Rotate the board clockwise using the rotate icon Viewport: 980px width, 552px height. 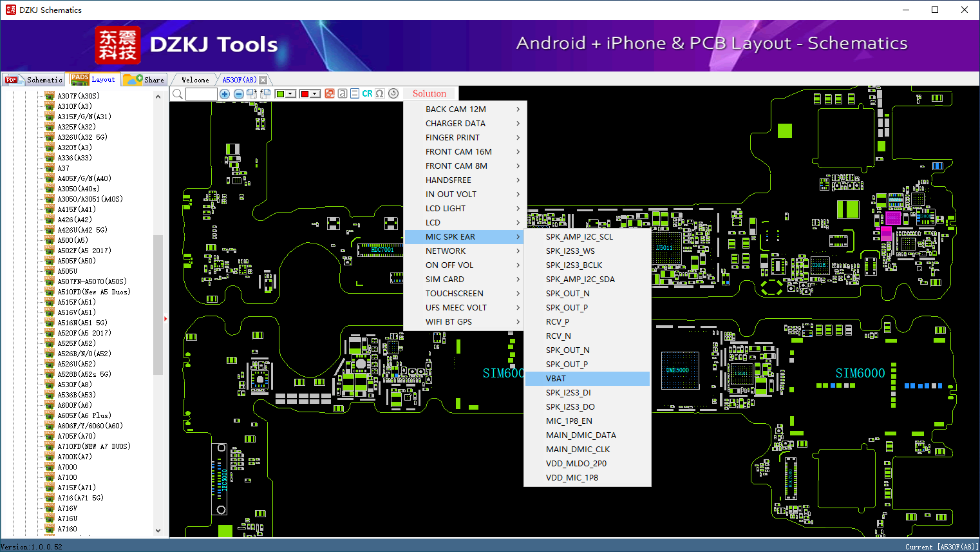pos(252,94)
